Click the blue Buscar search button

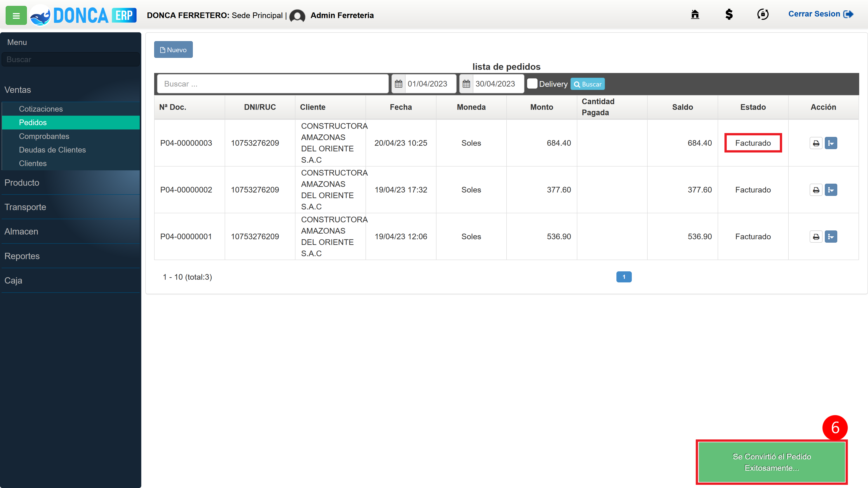[587, 84]
